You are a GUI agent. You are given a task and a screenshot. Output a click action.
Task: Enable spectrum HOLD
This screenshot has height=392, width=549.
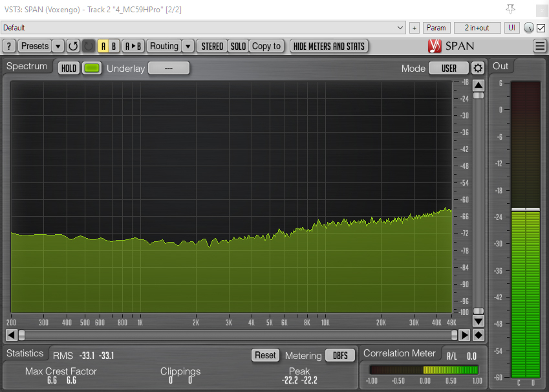click(69, 68)
